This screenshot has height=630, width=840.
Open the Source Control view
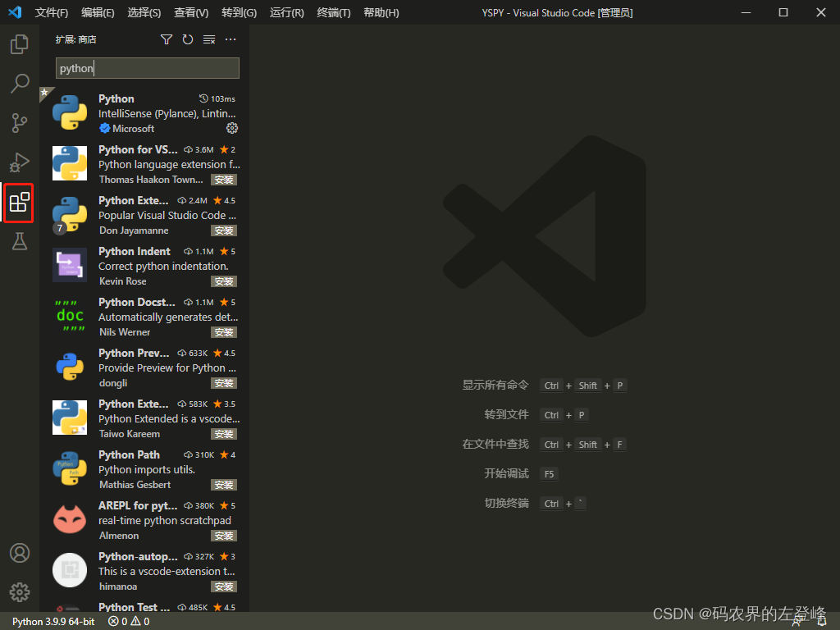point(20,123)
